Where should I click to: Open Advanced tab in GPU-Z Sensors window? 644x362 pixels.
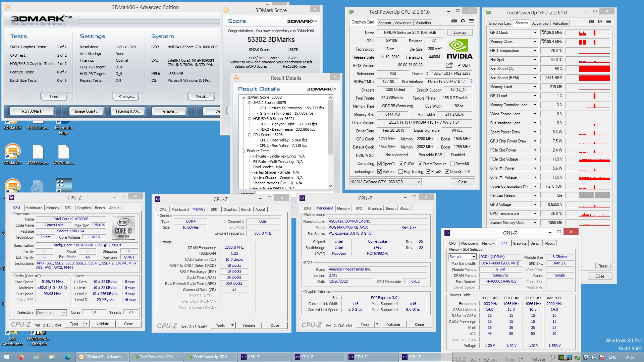[540, 23]
